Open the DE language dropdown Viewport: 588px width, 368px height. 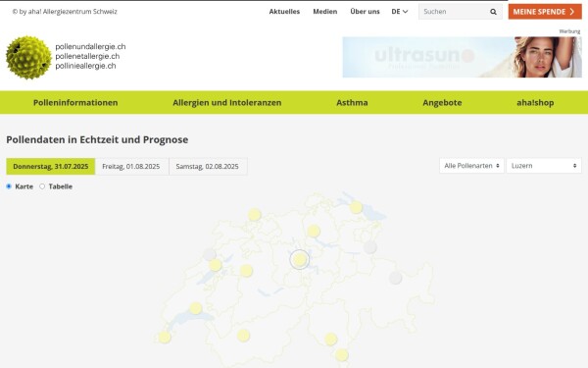(400, 12)
